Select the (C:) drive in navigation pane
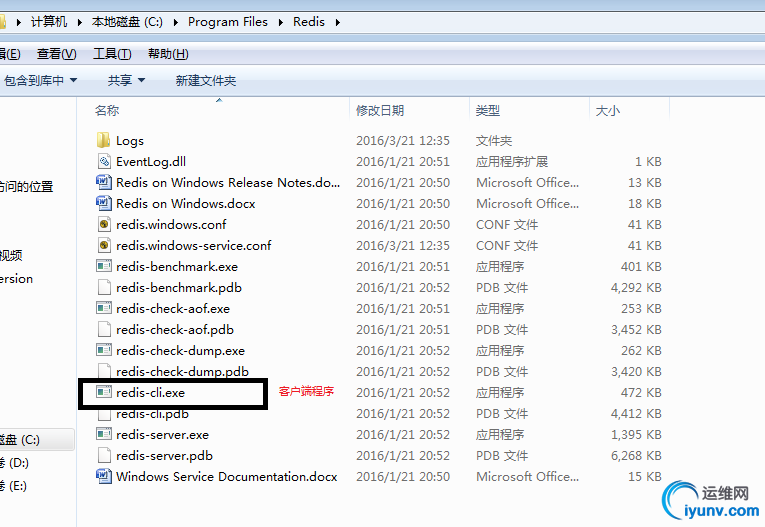The image size is (765, 527). point(35,440)
